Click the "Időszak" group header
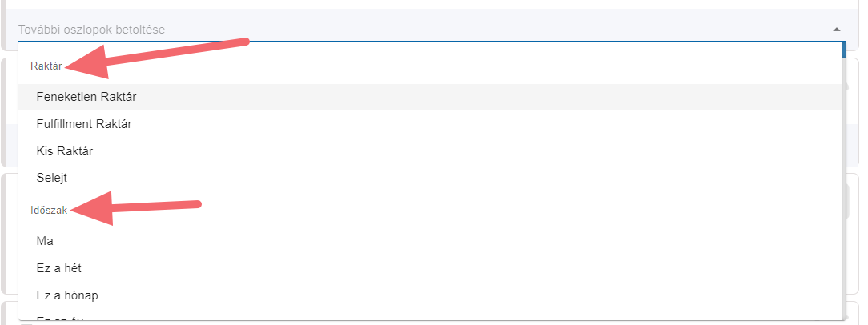This screenshot has height=325, width=868. pyautogui.click(x=49, y=210)
